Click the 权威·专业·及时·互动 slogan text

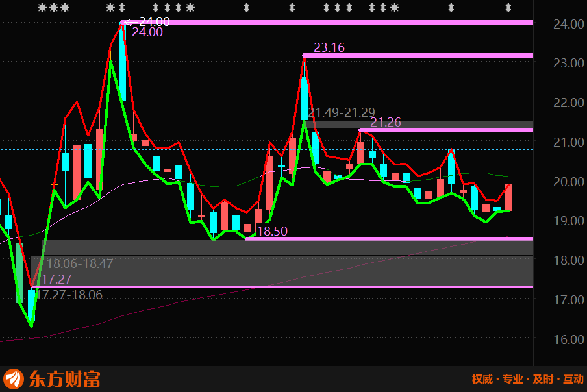click(x=528, y=379)
